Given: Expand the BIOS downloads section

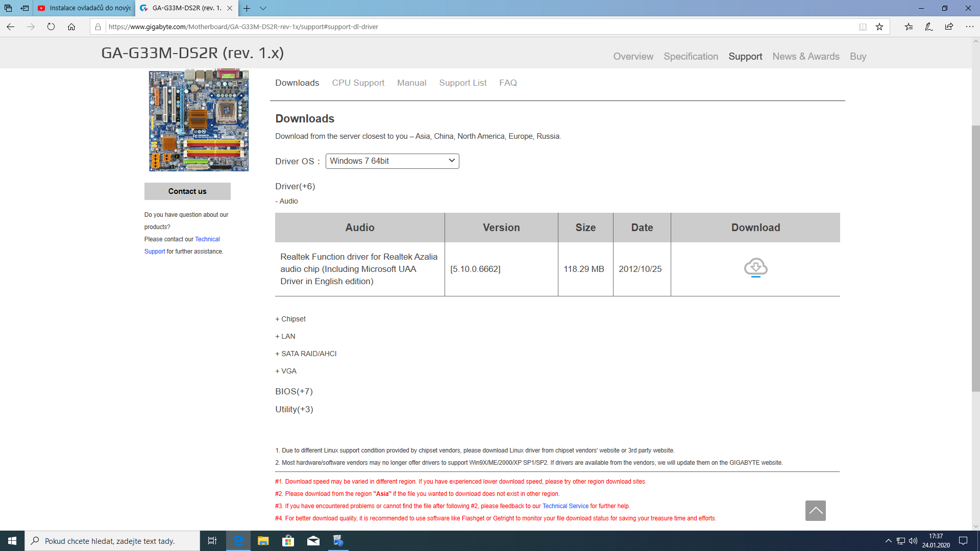Looking at the screenshot, I should (x=294, y=391).
